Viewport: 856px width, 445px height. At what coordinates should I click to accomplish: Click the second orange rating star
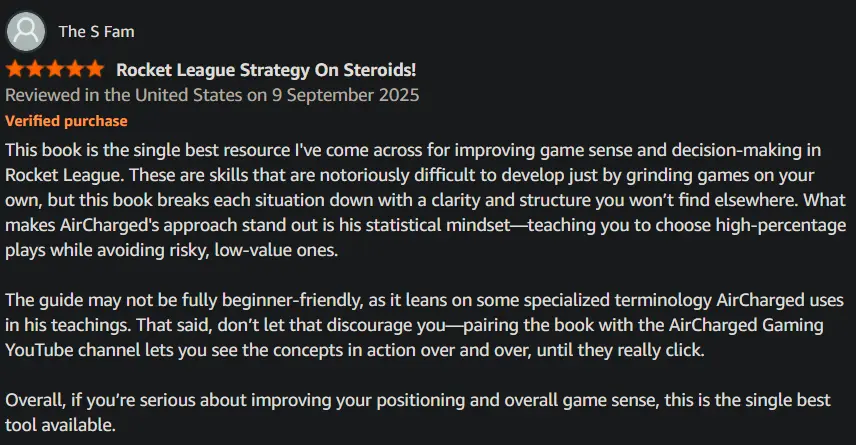point(35,70)
